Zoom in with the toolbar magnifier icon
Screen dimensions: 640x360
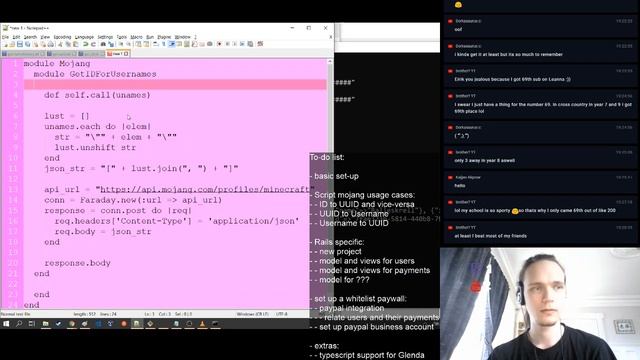pyautogui.click(x=121, y=44)
